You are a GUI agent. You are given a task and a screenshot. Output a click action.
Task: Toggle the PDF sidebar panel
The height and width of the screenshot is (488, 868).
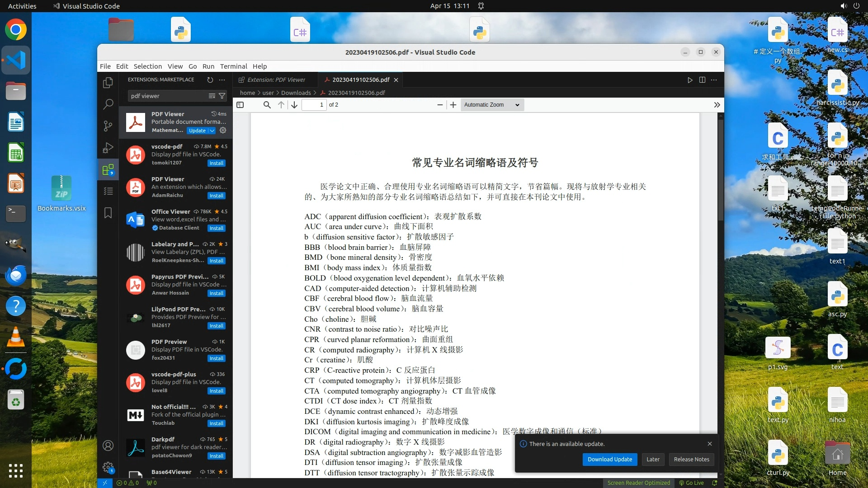(241, 105)
